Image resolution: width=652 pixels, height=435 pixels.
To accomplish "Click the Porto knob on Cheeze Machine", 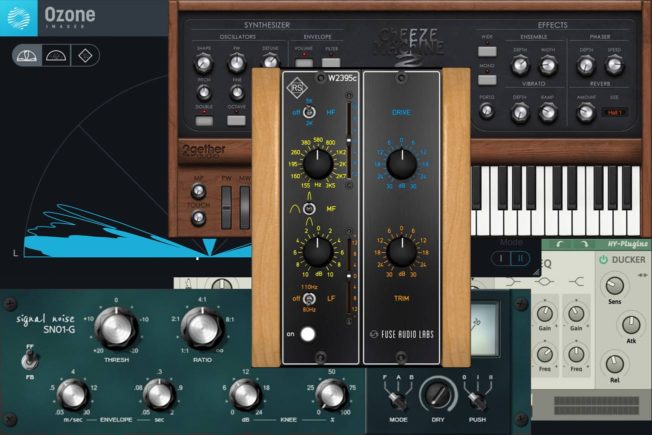I will (x=487, y=111).
